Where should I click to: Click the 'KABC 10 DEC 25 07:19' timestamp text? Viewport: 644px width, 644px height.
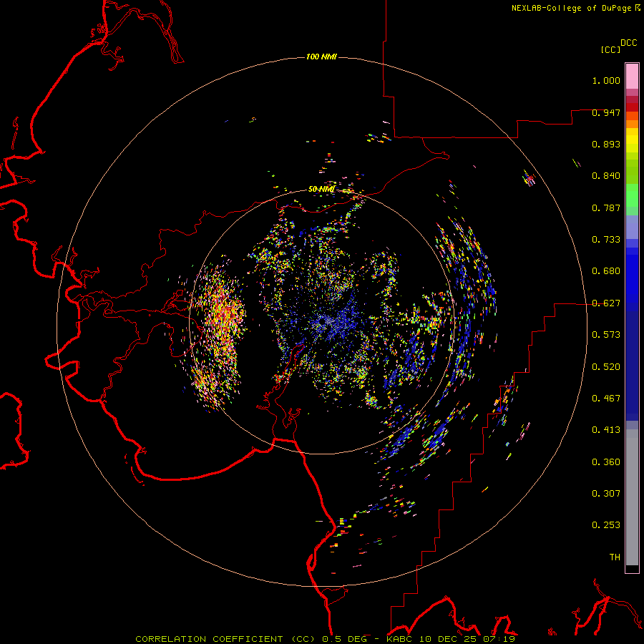coord(451,639)
